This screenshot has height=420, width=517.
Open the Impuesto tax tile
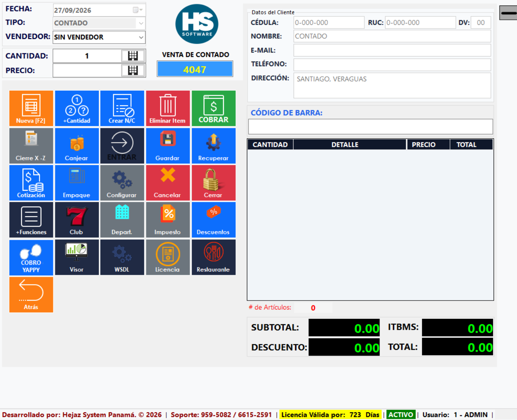168,220
